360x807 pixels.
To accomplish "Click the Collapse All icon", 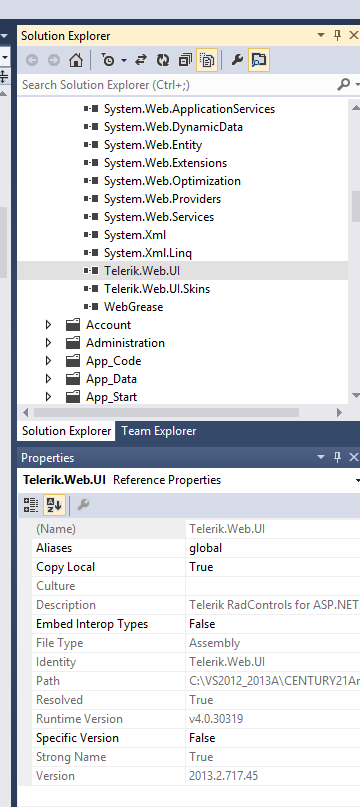I will 185,60.
